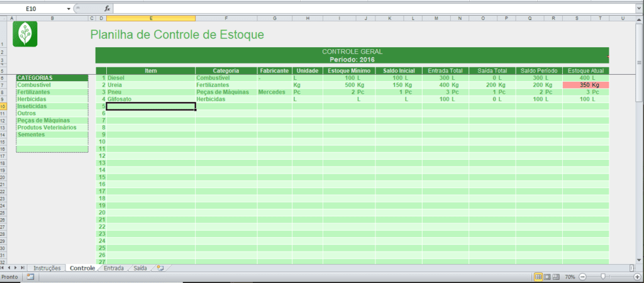The width and height of the screenshot is (644, 283).
Task: Click the Sementes category cell
Action: click(x=52, y=135)
